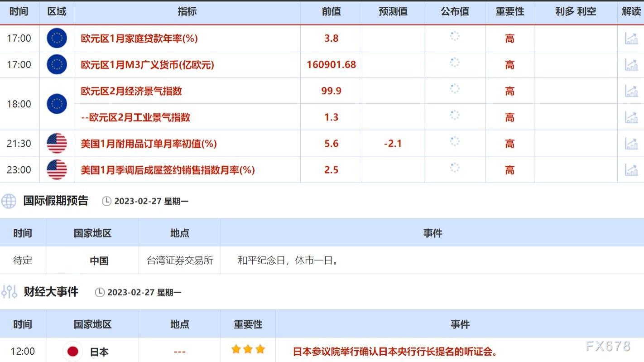Click the loading spinner in the 工业景气指数 row
This screenshot has width=644, height=362.
point(455,115)
